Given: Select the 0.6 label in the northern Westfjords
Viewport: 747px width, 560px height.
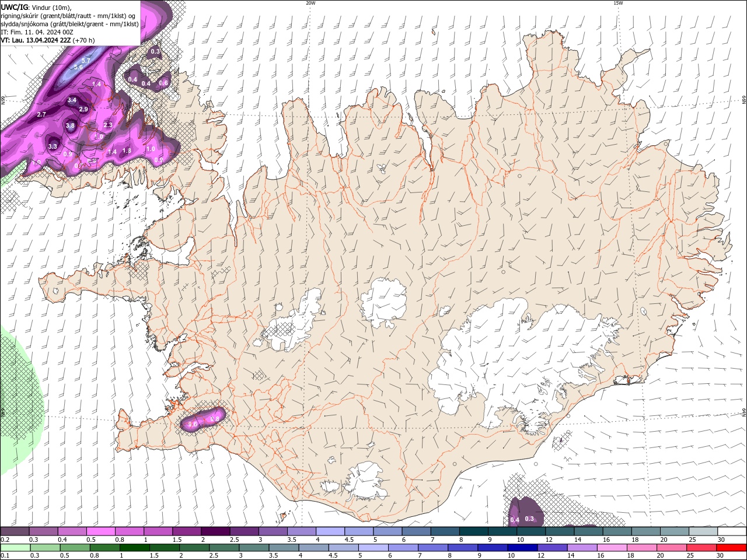Looking at the screenshot, I should pos(164,83).
